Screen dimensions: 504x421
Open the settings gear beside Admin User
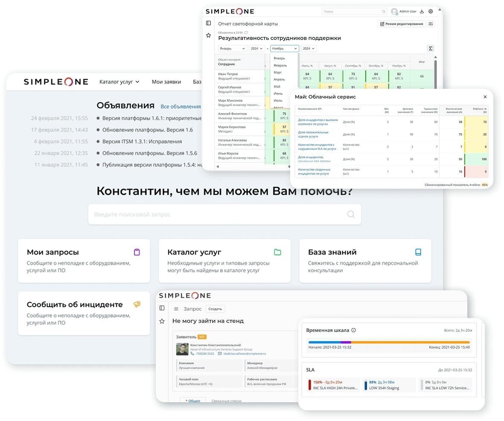[431, 12]
